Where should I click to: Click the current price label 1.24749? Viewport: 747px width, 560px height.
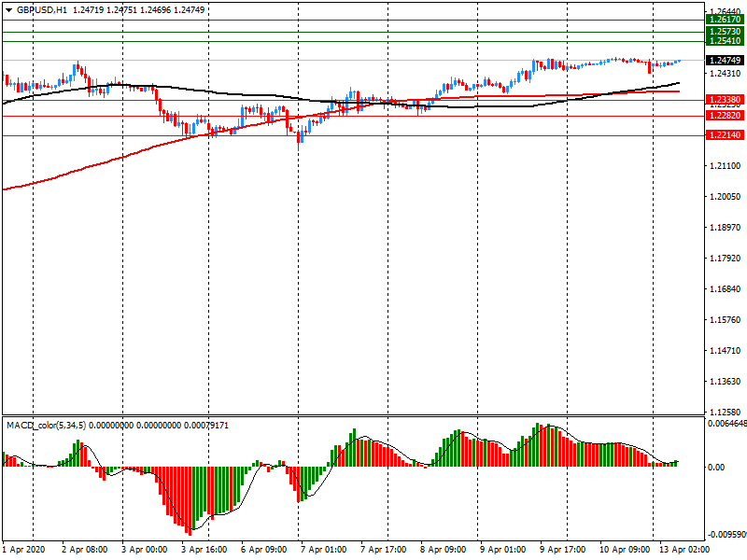click(725, 61)
